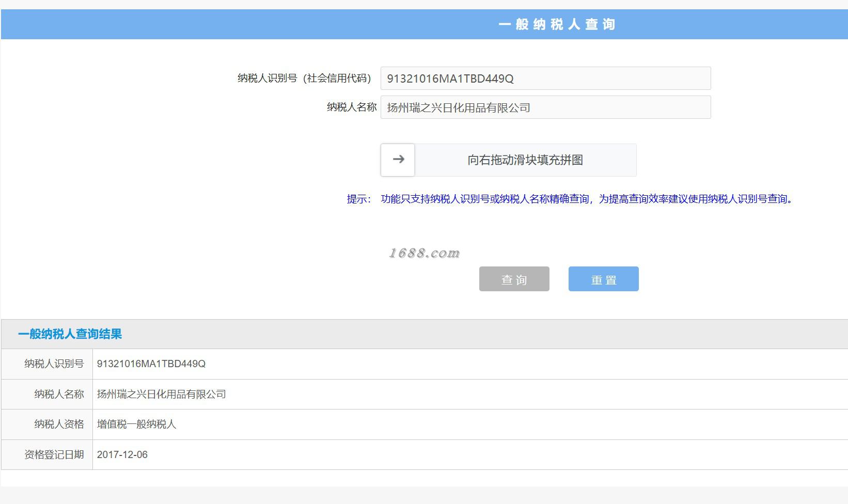The image size is (848, 504).
Task: Focus the 纳税人名称 input field
Action: coord(546,107)
